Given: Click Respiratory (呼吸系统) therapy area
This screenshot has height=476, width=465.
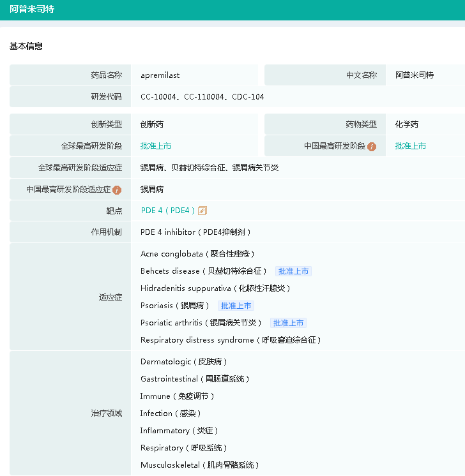Looking at the screenshot, I should [183, 448].
